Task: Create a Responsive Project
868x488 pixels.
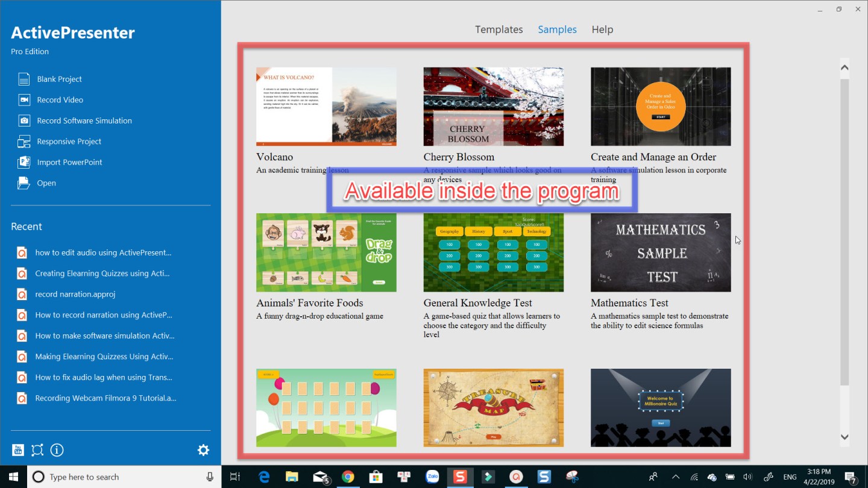Action: [x=59, y=142]
